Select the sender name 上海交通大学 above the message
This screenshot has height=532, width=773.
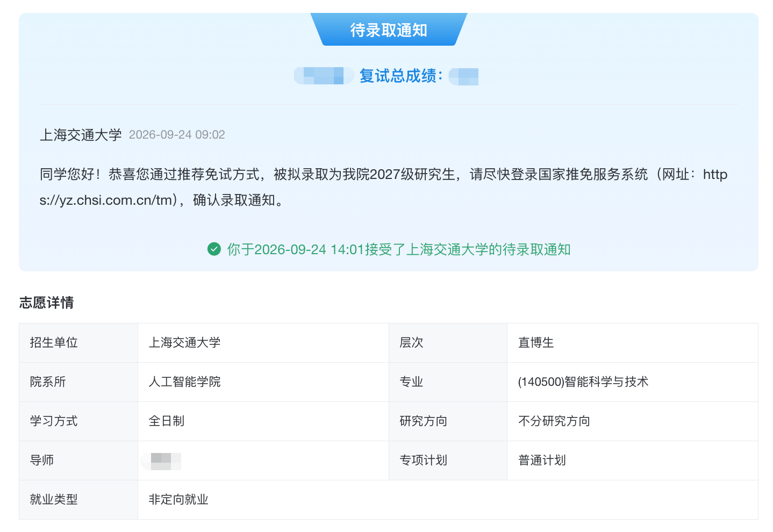(x=81, y=134)
